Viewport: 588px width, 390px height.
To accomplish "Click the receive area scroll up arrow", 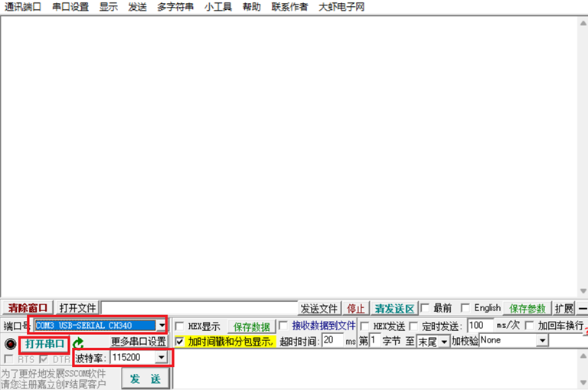I will [583, 23].
